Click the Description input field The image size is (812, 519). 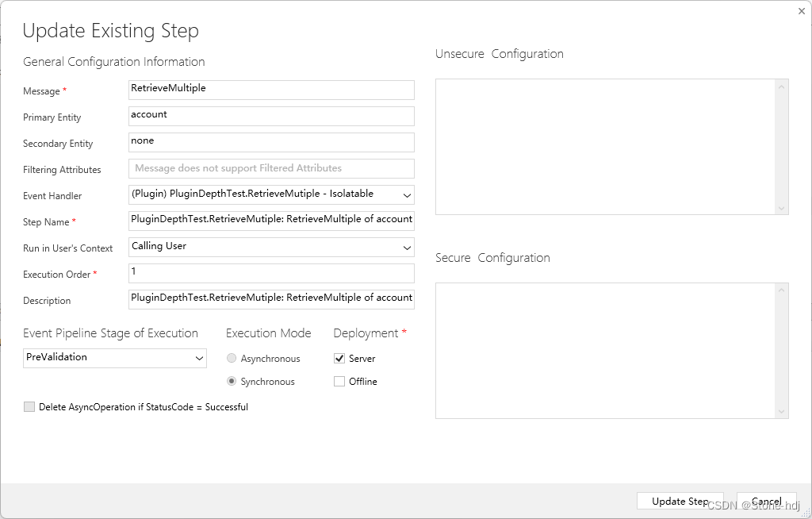(x=271, y=299)
